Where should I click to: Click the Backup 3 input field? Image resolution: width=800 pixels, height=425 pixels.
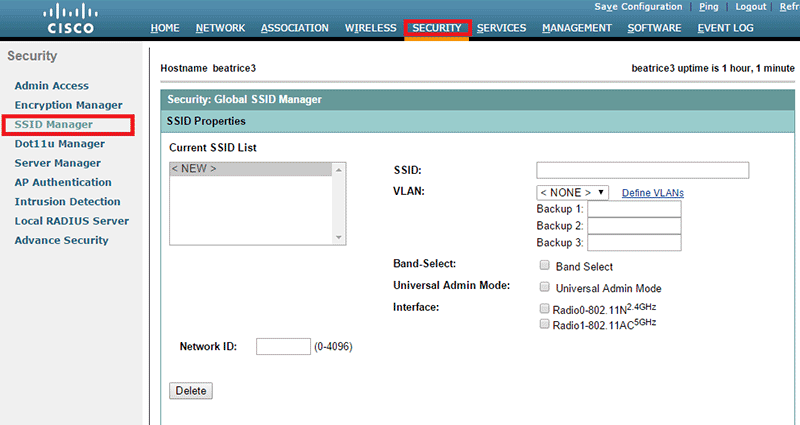coord(634,242)
